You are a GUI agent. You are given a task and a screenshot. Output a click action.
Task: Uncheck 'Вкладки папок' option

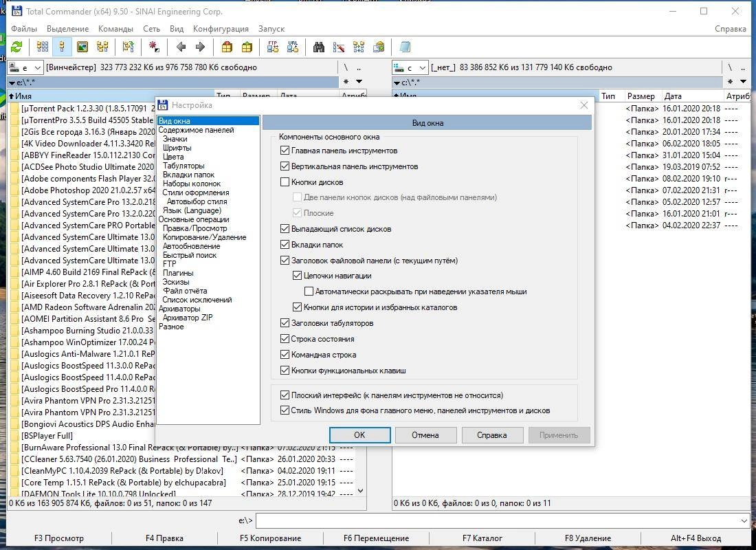(x=285, y=245)
